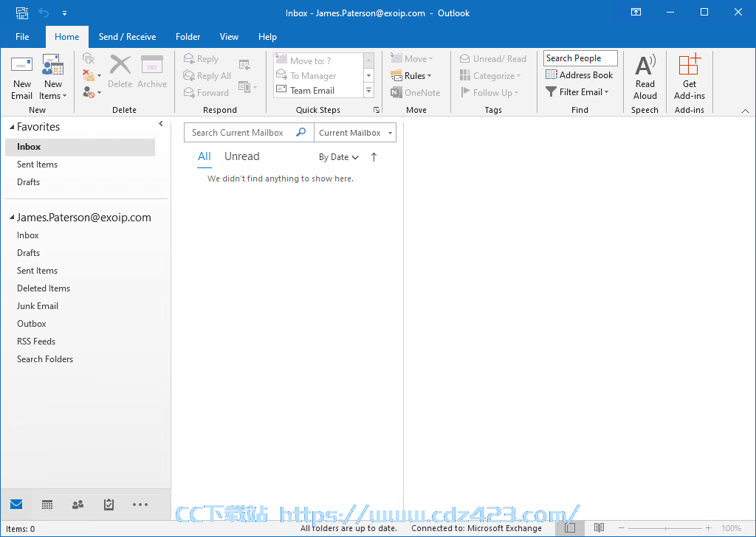The image size is (756, 537).
Task: Open the File tab
Action: point(22,37)
